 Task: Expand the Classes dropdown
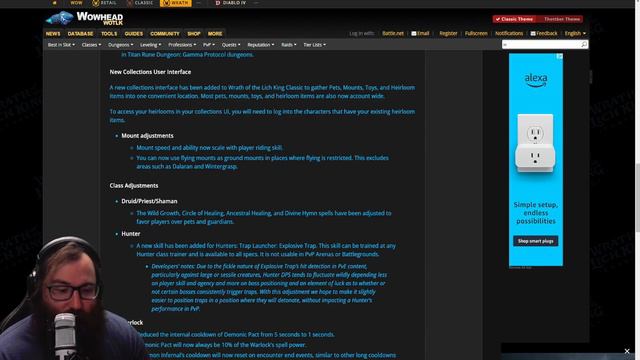click(x=91, y=45)
